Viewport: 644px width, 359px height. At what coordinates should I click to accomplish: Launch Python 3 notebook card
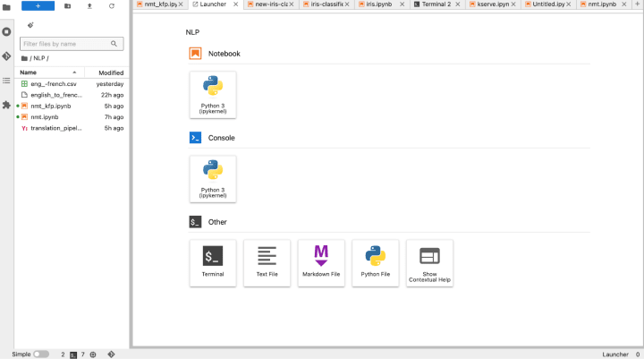pos(213,95)
